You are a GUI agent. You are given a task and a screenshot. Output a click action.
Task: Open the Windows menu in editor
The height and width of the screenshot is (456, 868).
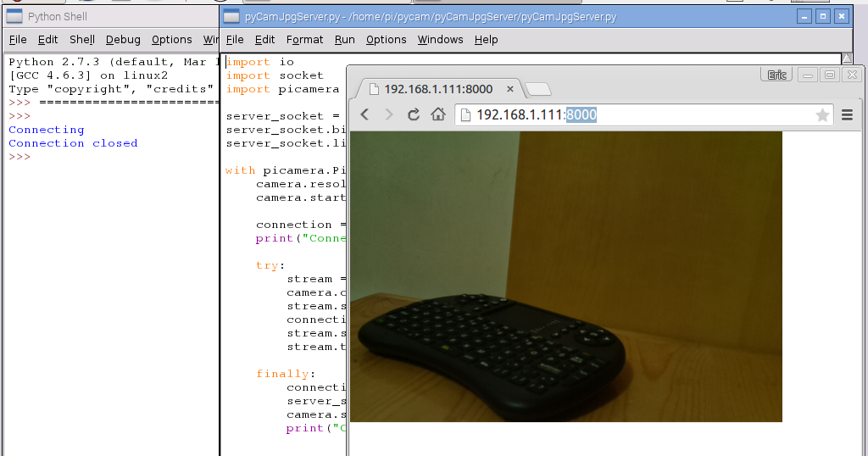(x=440, y=39)
